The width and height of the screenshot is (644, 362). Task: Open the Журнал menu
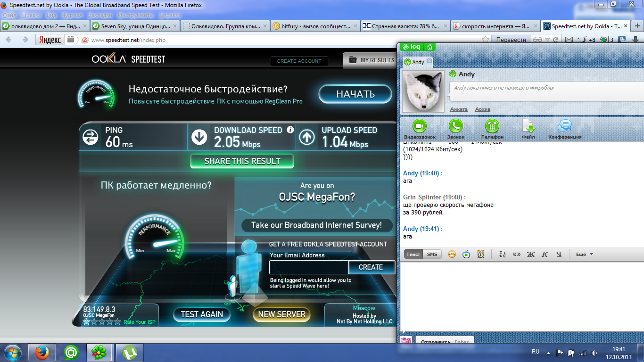click(72, 15)
